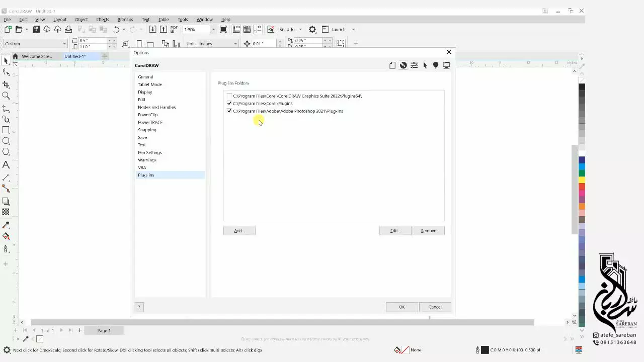Expand the Launch dropdown
Image resolution: width=644 pixels, height=362 pixels.
[353, 30]
